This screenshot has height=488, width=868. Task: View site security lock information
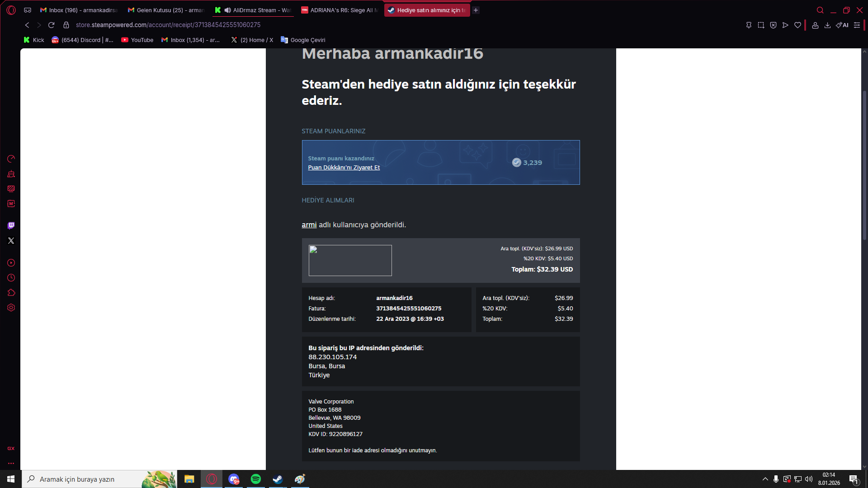click(66, 25)
